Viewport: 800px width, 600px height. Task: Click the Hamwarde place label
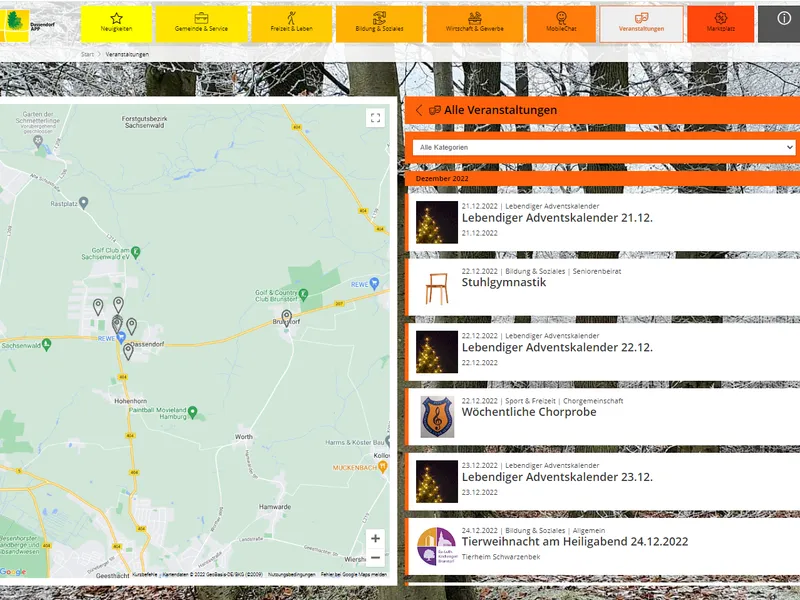(275, 507)
